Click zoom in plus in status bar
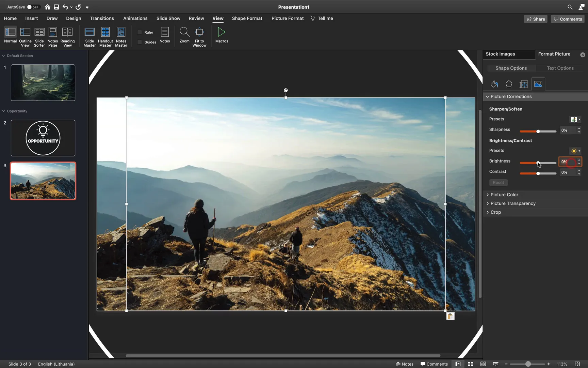This screenshot has width=588, height=368. coord(549,364)
